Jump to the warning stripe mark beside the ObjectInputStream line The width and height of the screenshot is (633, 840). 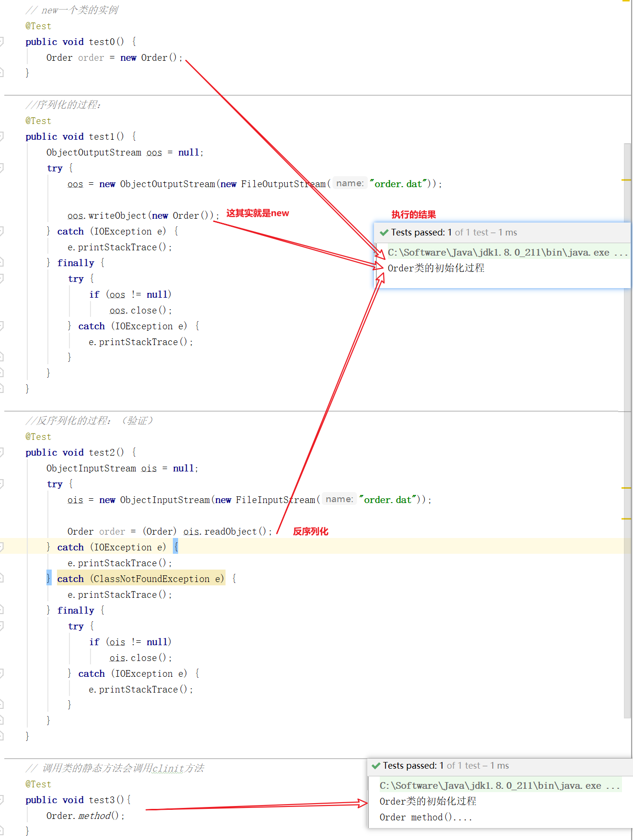click(x=626, y=488)
